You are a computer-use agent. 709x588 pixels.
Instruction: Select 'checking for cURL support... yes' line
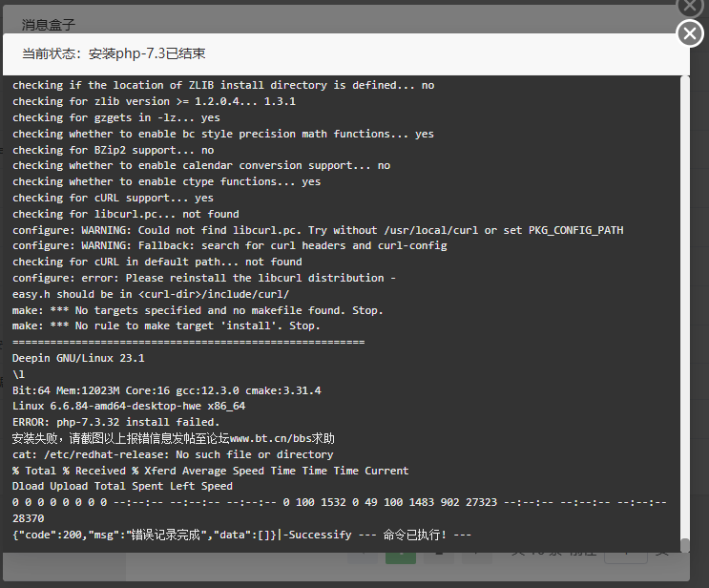(x=113, y=199)
